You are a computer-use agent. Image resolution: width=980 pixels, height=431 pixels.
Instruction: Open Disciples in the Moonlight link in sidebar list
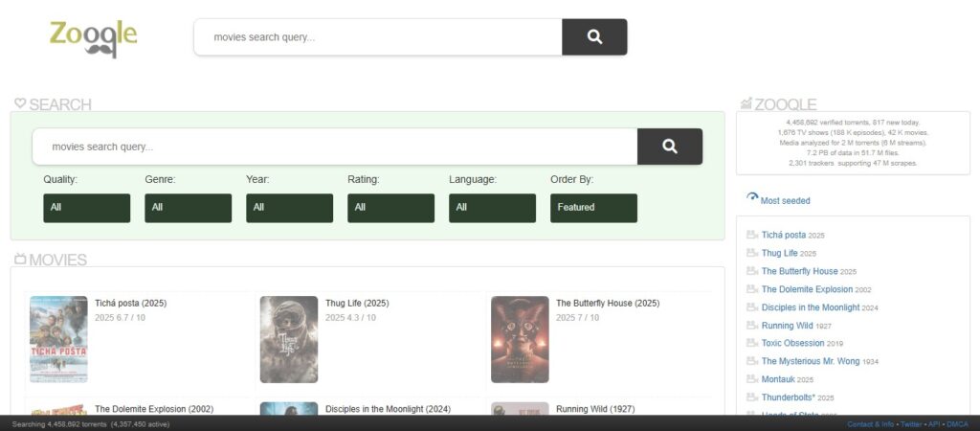click(811, 307)
